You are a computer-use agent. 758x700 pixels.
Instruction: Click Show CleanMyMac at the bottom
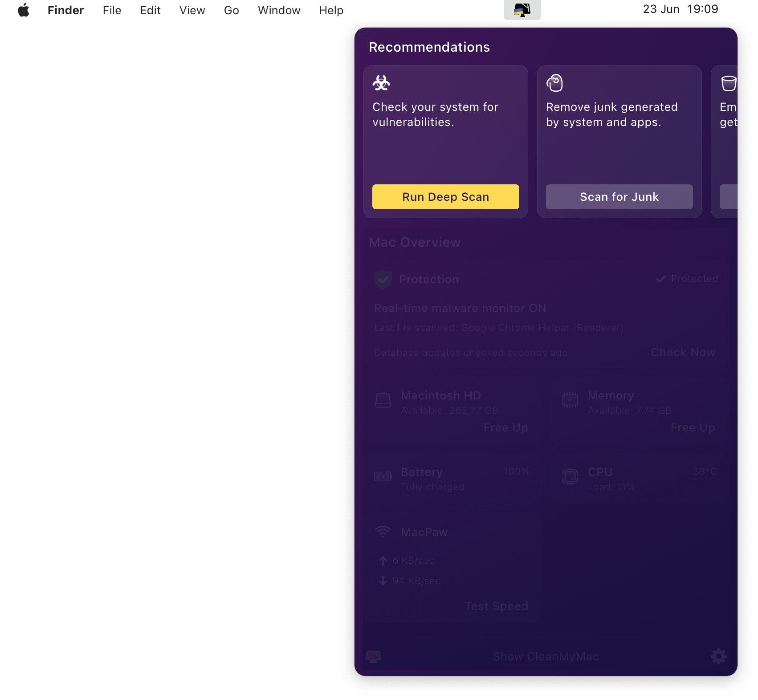click(546, 656)
